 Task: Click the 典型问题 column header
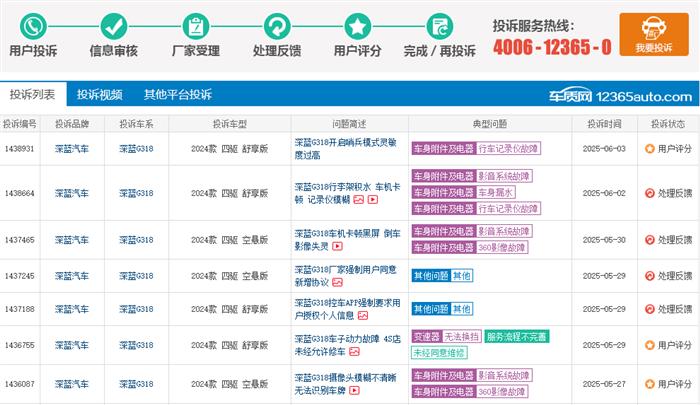point(490,124)
